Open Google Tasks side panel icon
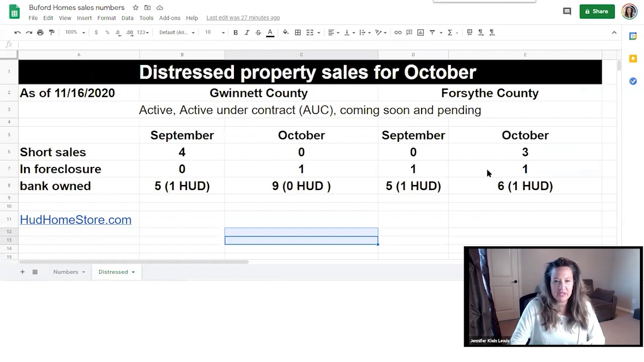The width and height of the screenshot is (644, 362). pos(633,81)
